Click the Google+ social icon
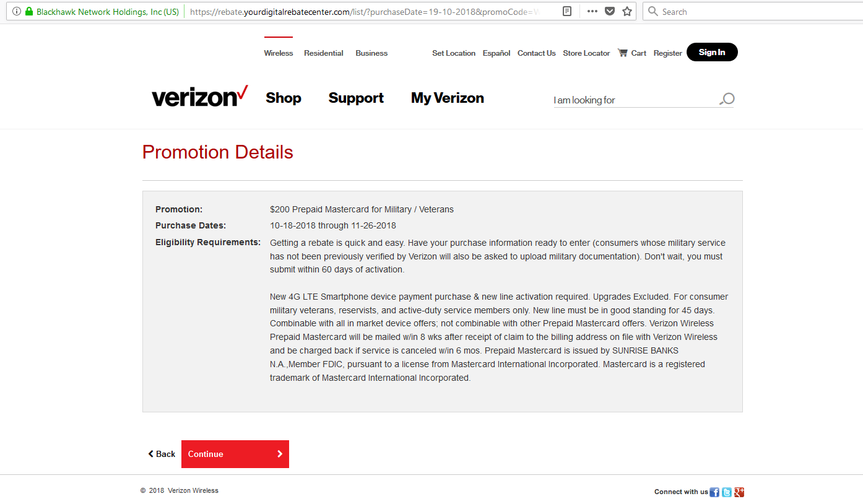The height and width of the screenshot is (504, 863). click(739, 492)
